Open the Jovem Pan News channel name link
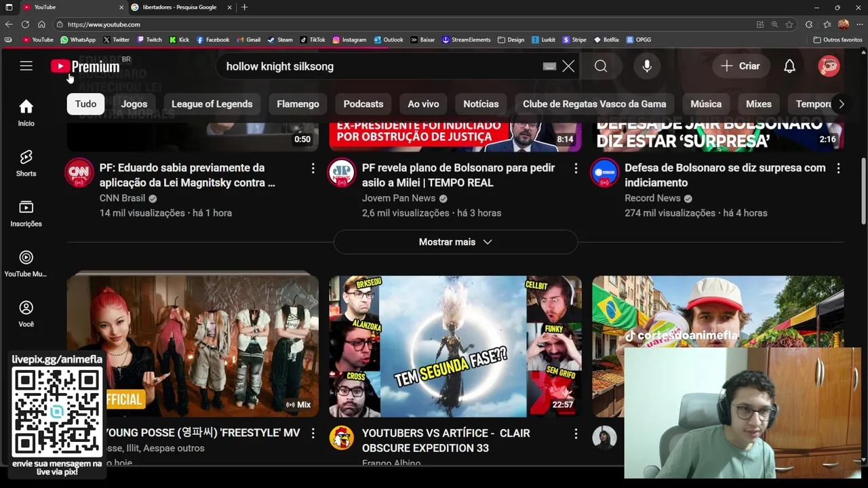 pos(399,198)
